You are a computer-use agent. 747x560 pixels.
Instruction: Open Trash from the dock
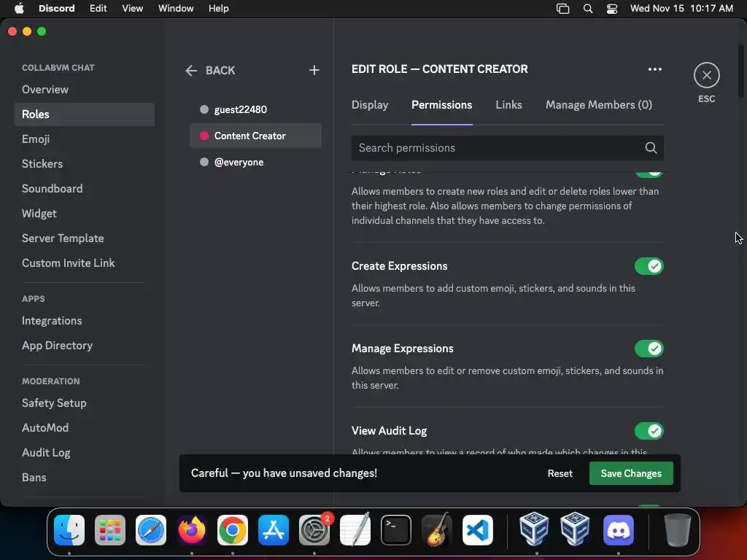point(677,530)
